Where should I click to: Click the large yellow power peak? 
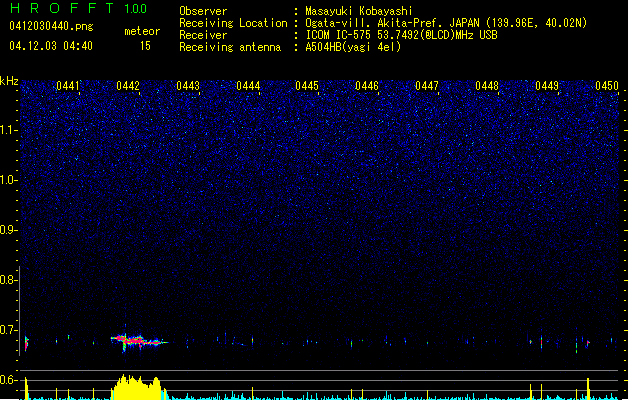click(x=136, y=388)
